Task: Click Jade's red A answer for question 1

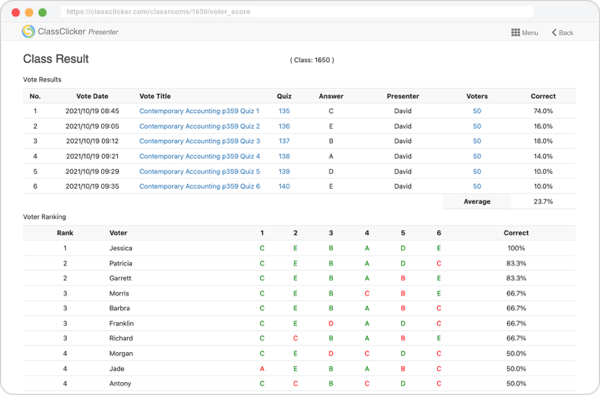Action: pos(262,369)
